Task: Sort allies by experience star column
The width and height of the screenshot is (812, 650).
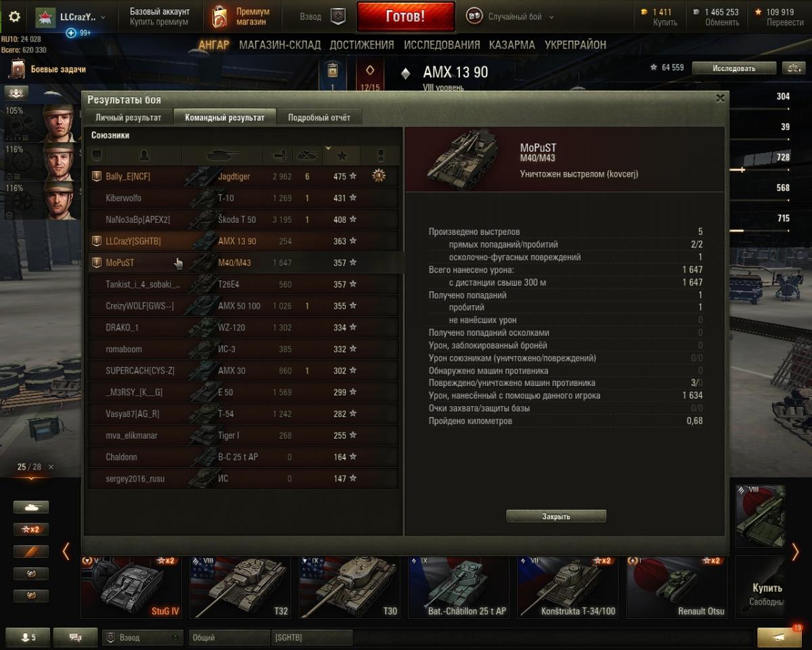Action: (x=342, y=156)
